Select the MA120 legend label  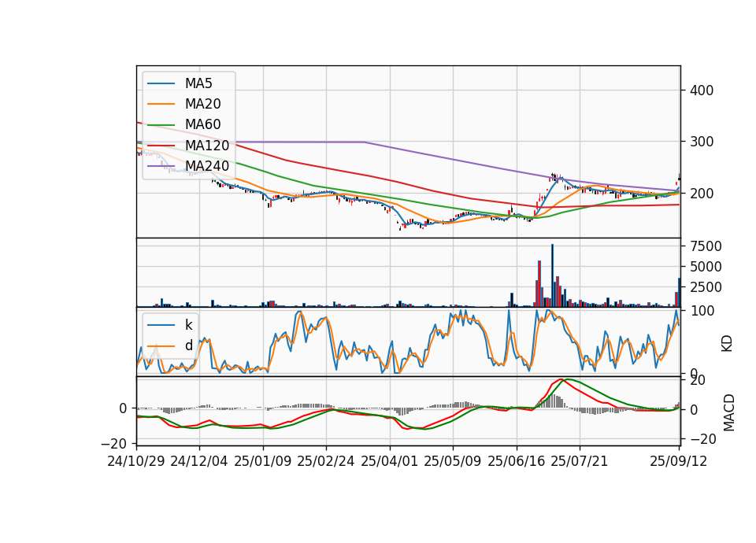(x=207, y=145)
